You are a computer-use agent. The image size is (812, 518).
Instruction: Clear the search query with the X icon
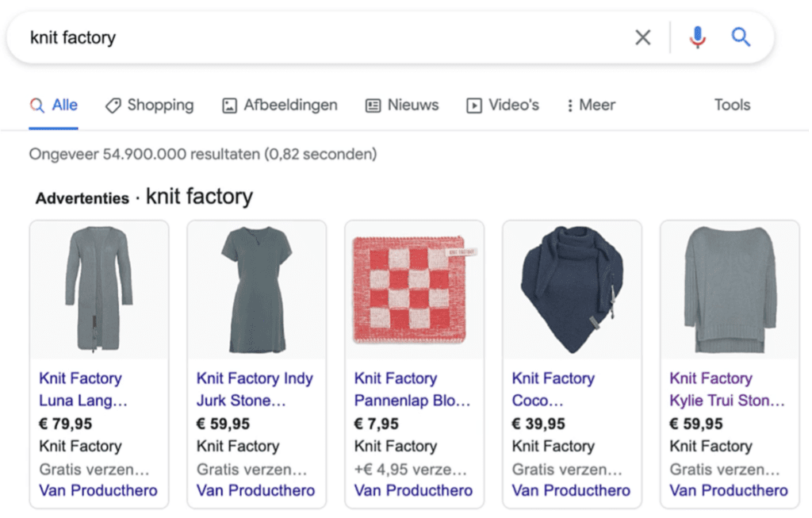[x=642, y=37]
